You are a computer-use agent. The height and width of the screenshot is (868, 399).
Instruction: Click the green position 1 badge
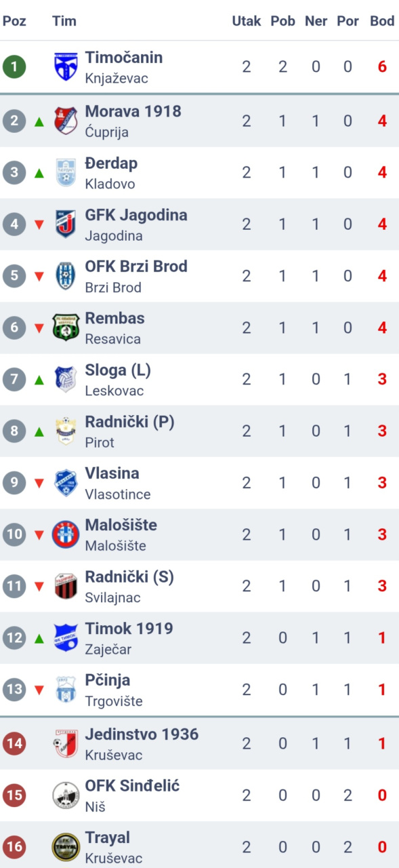[x=14, y=66]
